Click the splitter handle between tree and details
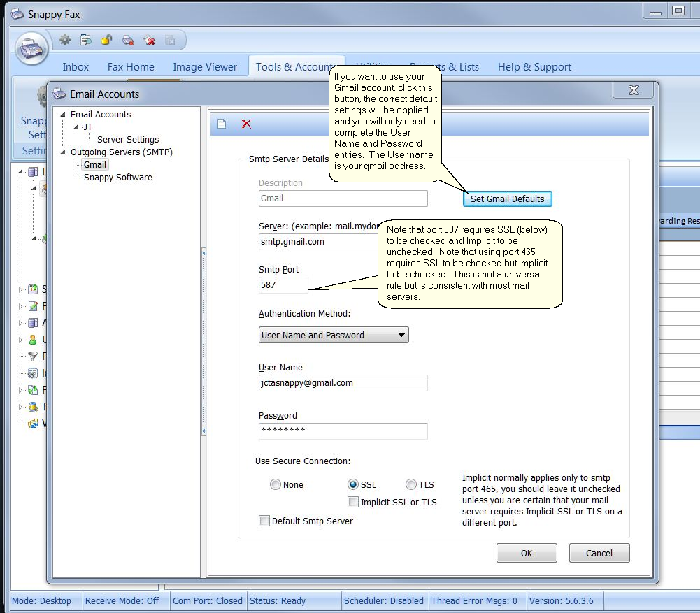 click(x=204, y=342)
